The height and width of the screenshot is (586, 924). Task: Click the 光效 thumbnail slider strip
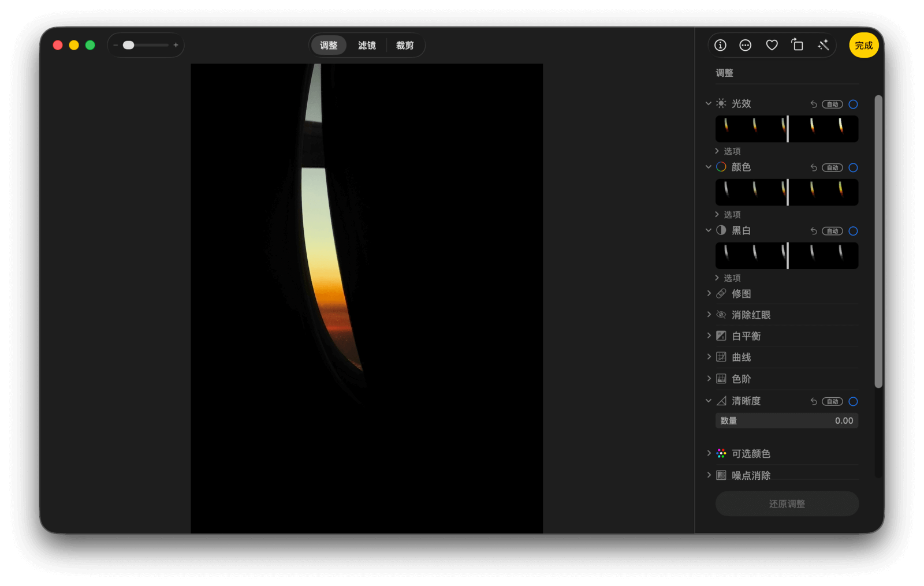[x=787, y=129]
